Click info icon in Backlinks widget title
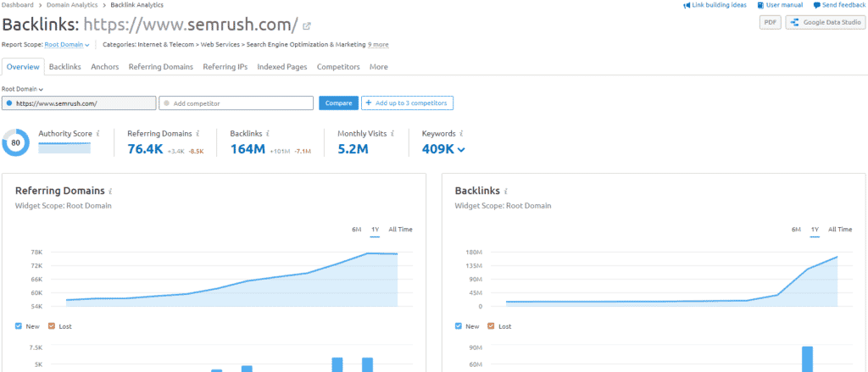The height and width of the screenshot is (372, 868). pos(505,191)
